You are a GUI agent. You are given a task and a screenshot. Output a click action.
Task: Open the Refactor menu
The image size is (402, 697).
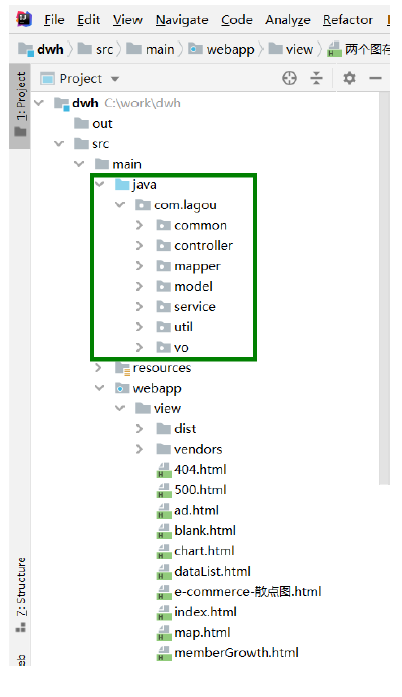[348, 20]
